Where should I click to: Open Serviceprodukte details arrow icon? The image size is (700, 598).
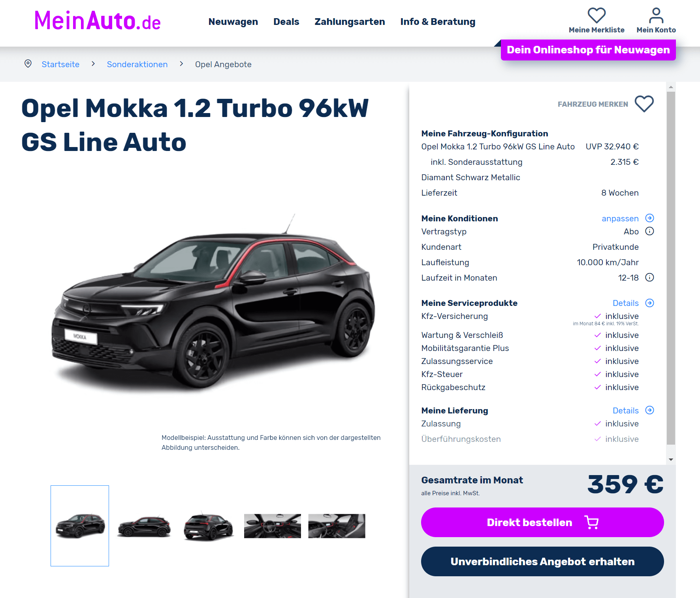649,303
